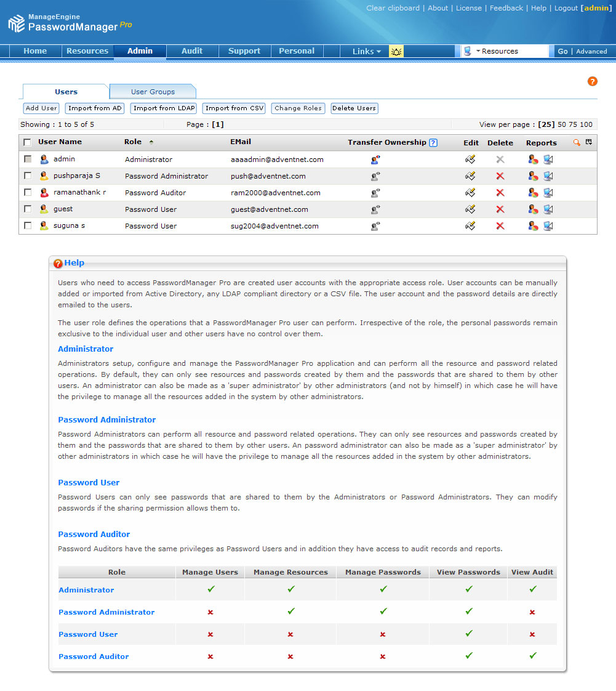Open resource report icon for admin
This screenshot has width=616, height=691.
tap(548, 160)
